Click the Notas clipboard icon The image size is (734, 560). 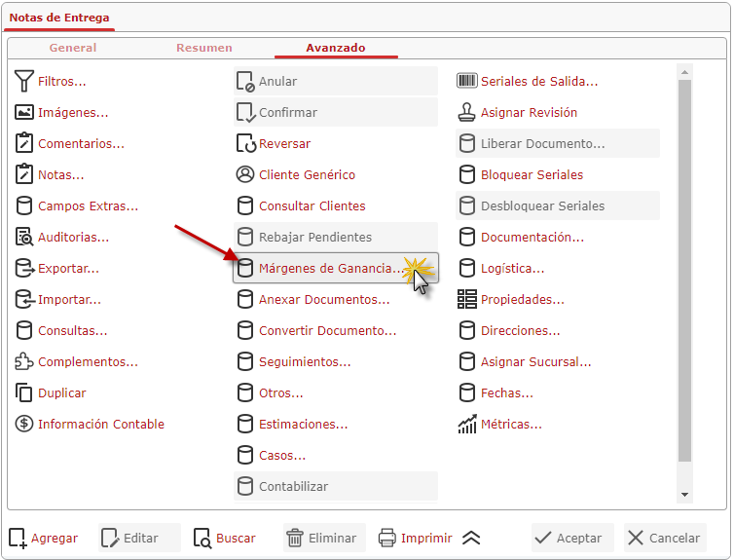pos(24,174)
